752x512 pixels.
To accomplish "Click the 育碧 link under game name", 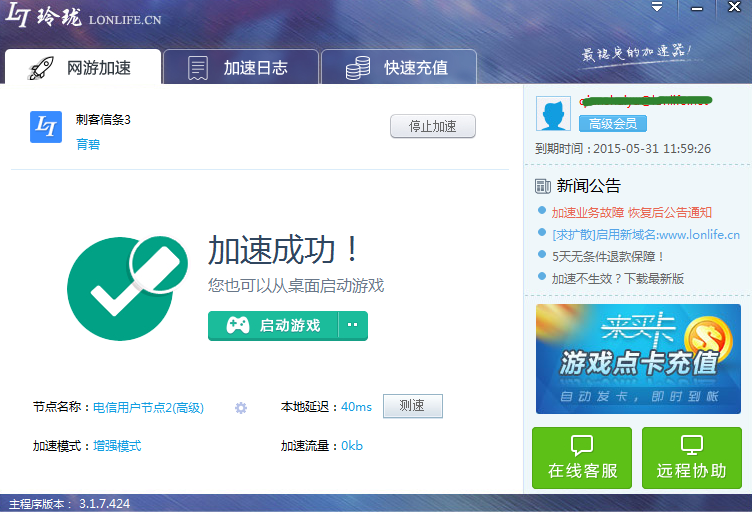I will (88, 144).
